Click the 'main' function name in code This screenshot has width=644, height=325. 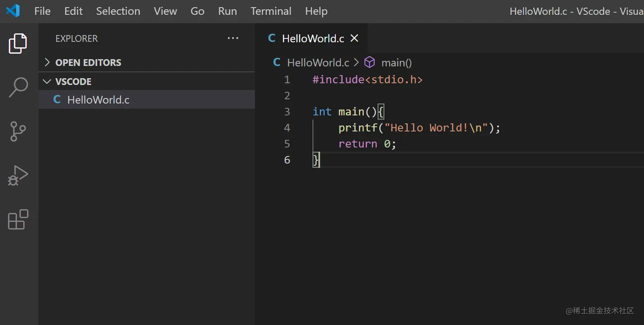[351, 112]
